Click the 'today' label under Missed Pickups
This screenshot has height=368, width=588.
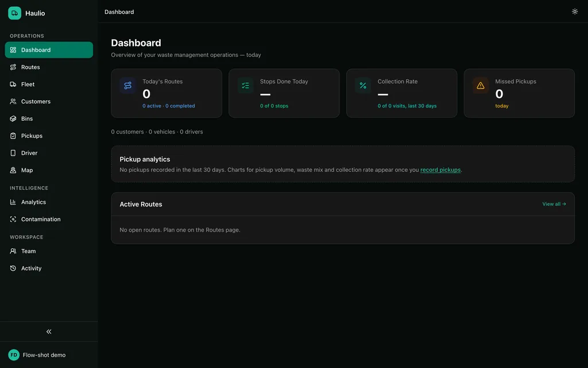pos(502,106)
